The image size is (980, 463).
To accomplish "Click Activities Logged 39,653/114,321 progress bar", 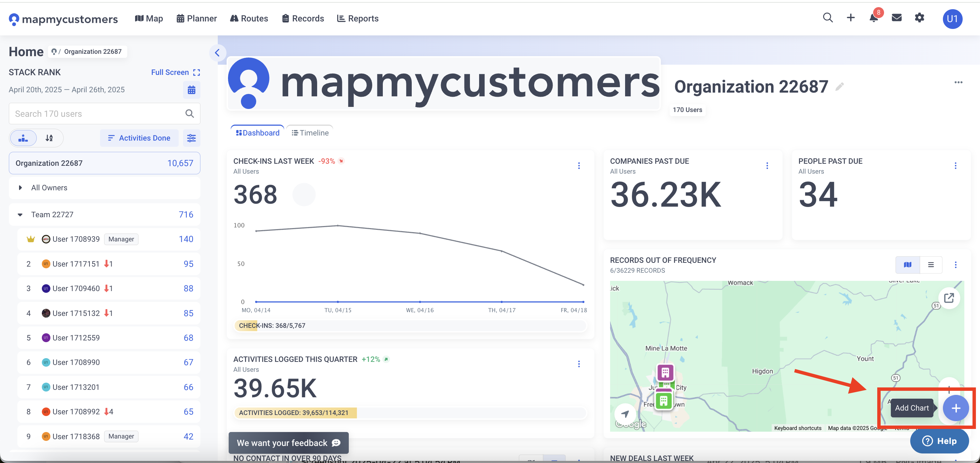I will pos(410,413).
